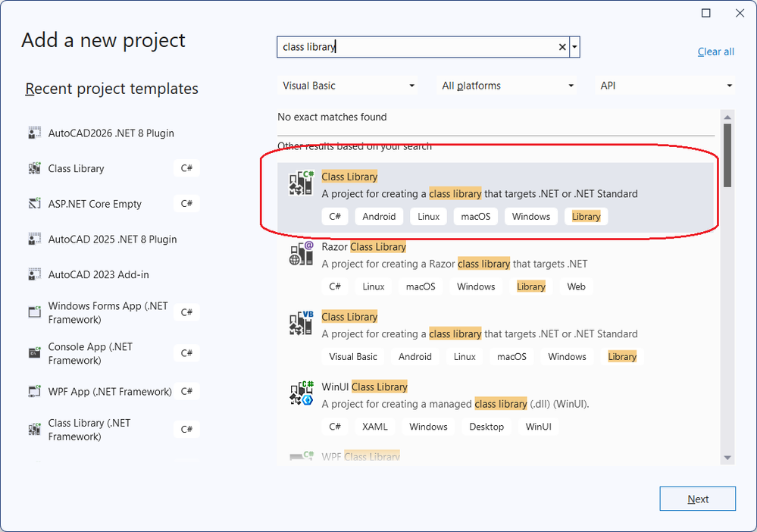This screenshot has height=532, width=757.
Task: Click the WinUI tag under WinUI Class Library
Action: [538, 427]
